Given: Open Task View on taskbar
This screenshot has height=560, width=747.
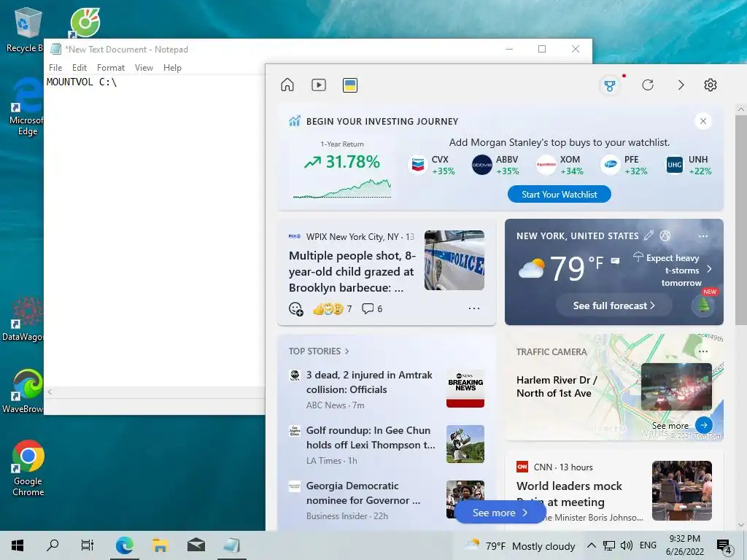Looking at the screenshot, I should pyautogui.click(x=88, y=545).
